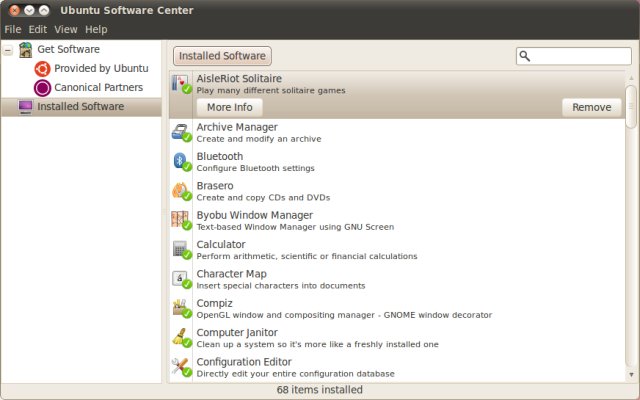This screenshot has height=400, width=640.
Task: Click the Brasero disc burner icon
Action: click(181, 190)
